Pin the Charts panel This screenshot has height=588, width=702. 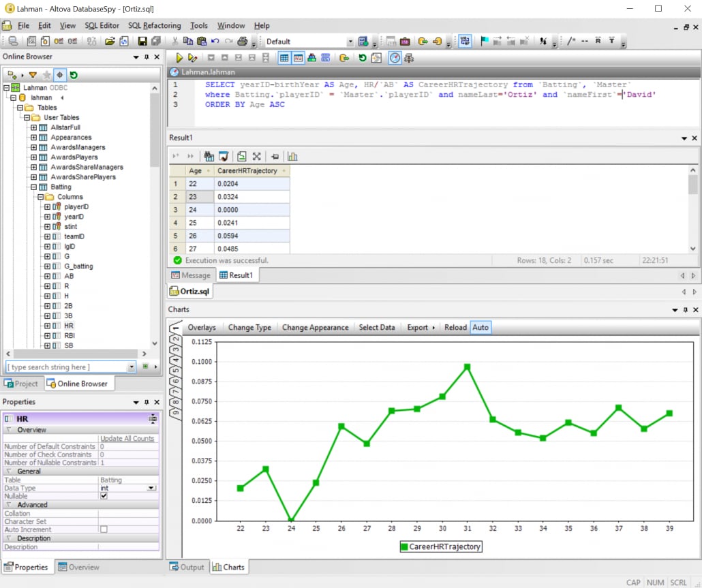click(x=685, y=309)
